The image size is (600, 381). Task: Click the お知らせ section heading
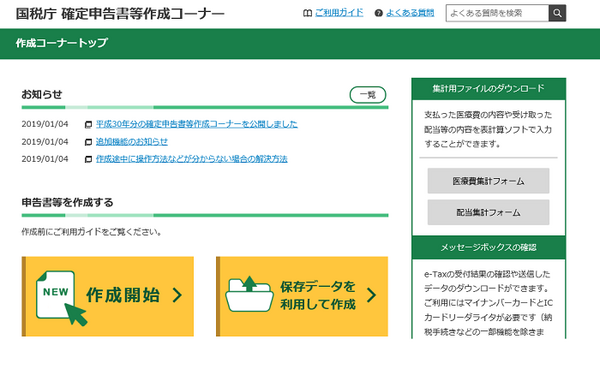point(42,94)
